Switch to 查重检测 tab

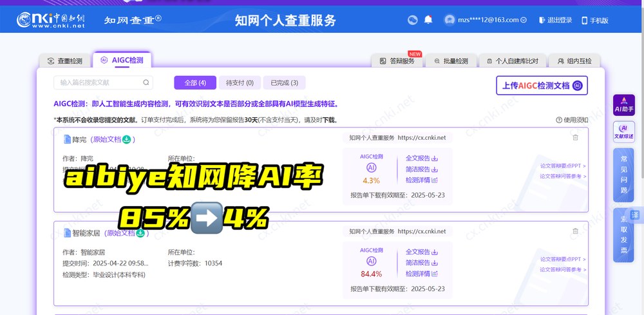pyautogui.click(x=65, y=61)
